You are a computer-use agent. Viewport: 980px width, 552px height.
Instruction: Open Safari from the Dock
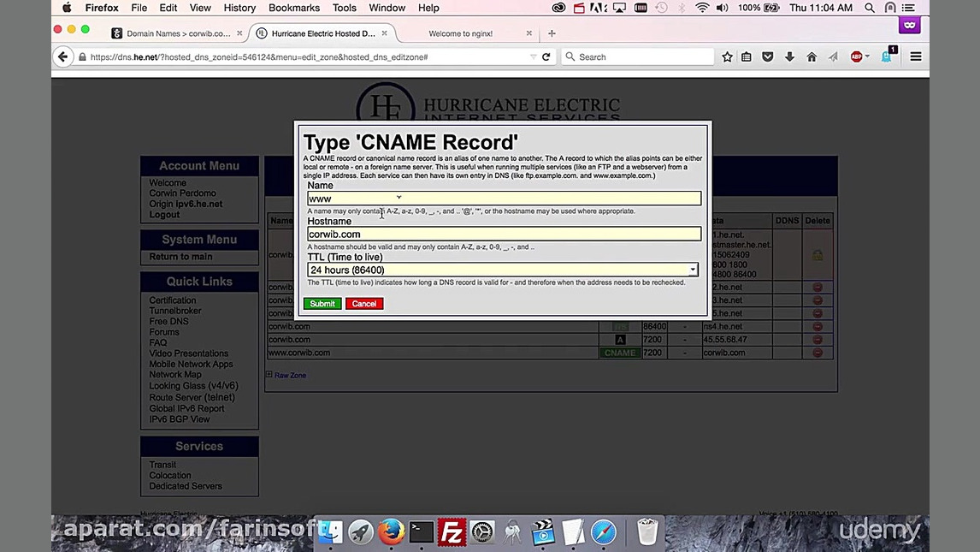click(603, 532)
